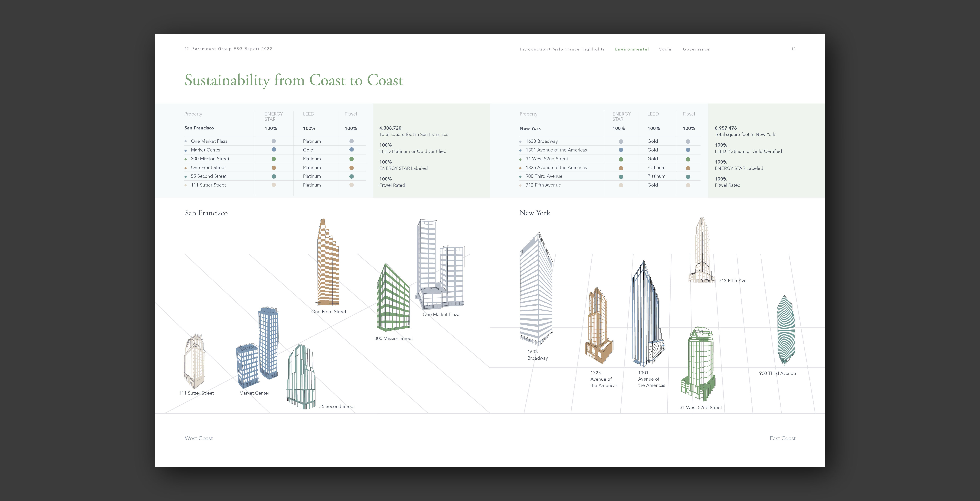Click the One Front Street building illustration
The height and width of the screenshot is (501, 980).
point(328,262)
